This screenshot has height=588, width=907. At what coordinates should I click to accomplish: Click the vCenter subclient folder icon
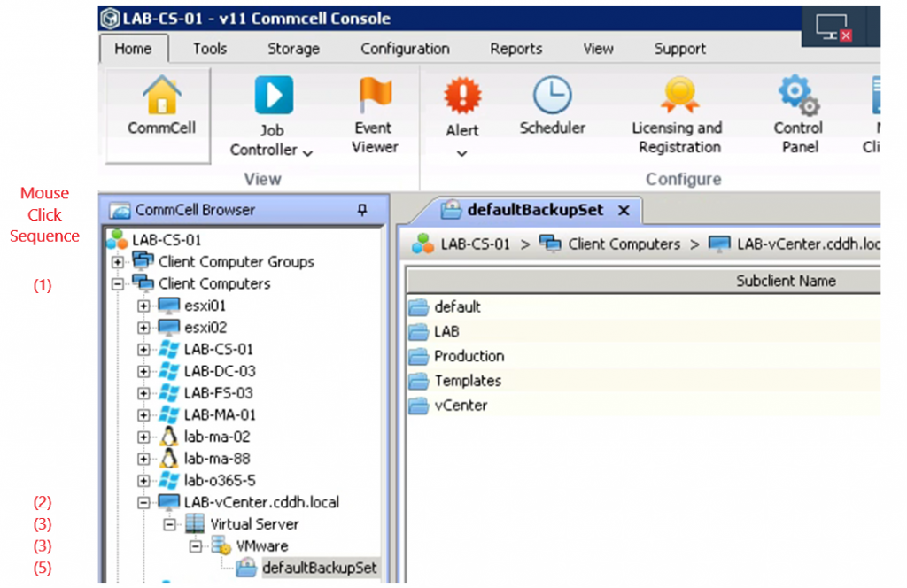418,406
